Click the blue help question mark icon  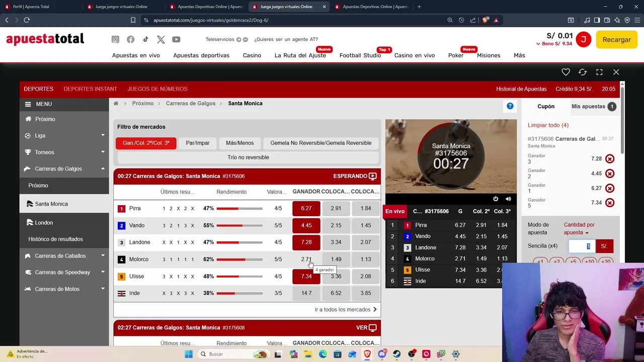tap(510, 106)
